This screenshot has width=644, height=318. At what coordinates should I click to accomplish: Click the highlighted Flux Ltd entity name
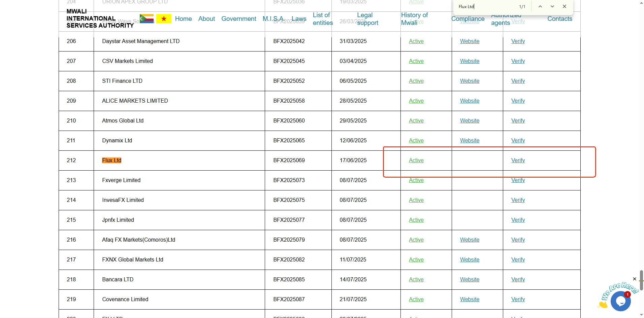[x=111, y=161]
